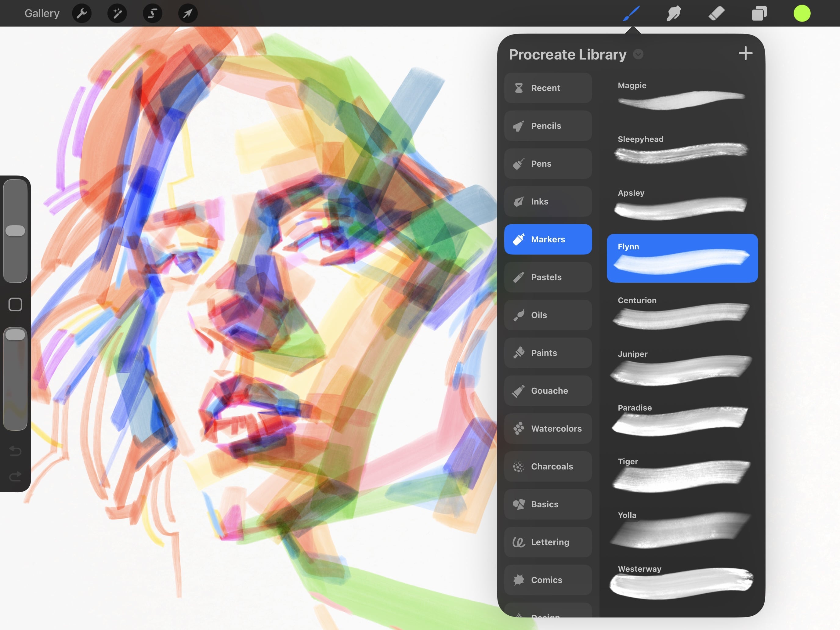This screenshot has width=840, height=630.
Task: Select the Selection tool
Action: [152, 13]
